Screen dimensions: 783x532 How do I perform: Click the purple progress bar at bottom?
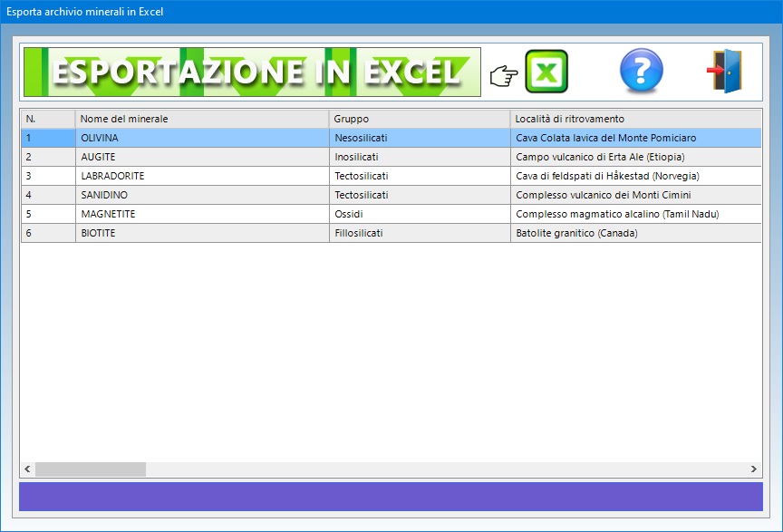click(391, 497)
